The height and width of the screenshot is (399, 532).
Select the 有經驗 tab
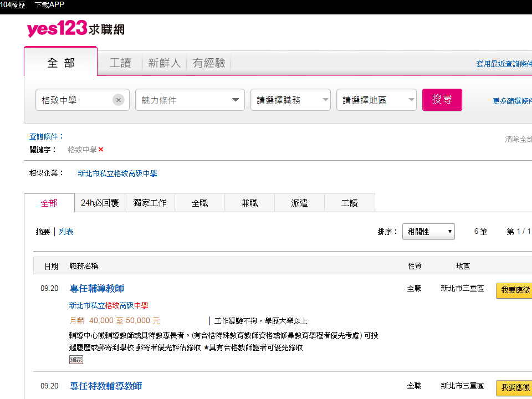click(x=209, y=63)
